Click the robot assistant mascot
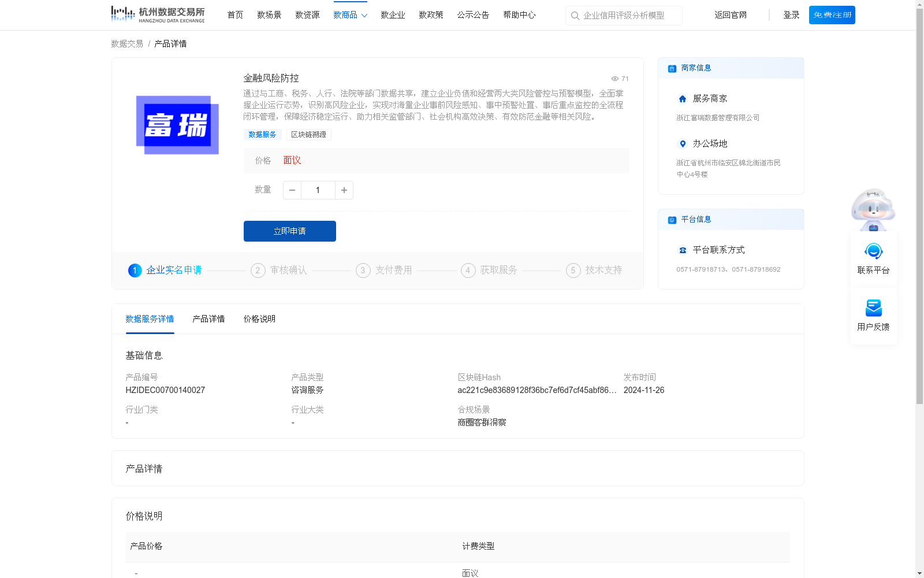This screenshot has width=924, height=578. [873, 209]
